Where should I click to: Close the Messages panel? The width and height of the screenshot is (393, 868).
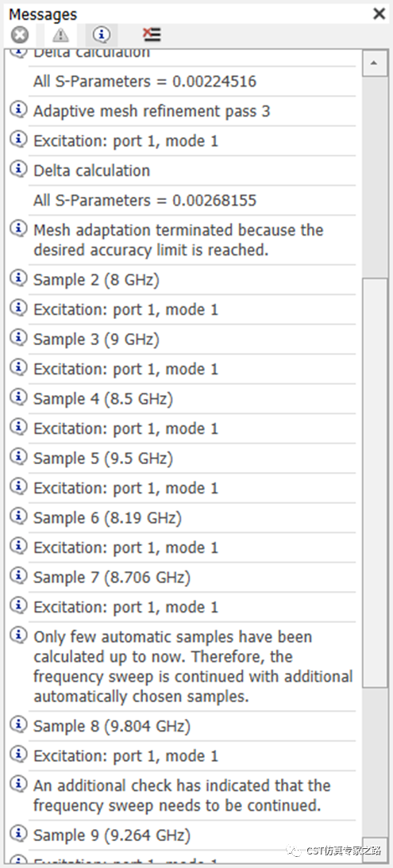click(x=380, y=13)
